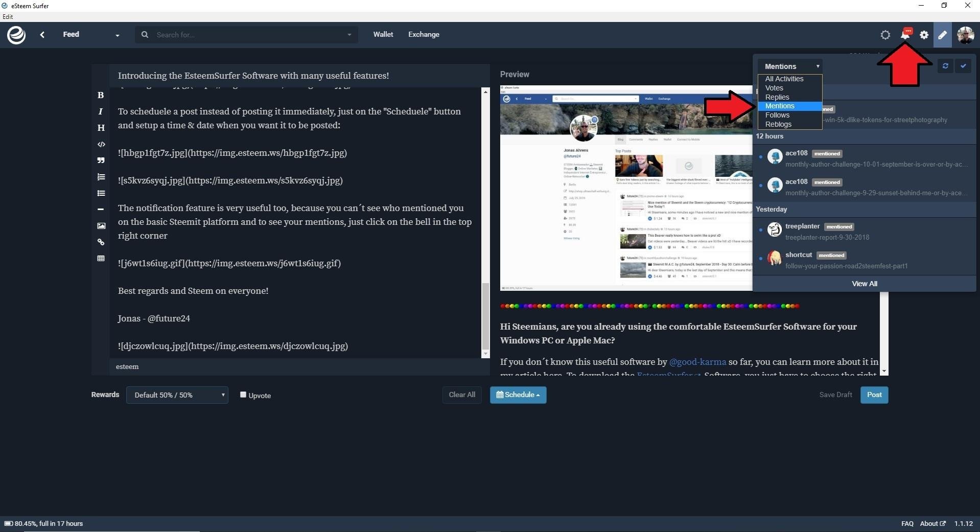Insert a table in the editor
This screenshot has width=980, height=532.
point(101,259)
